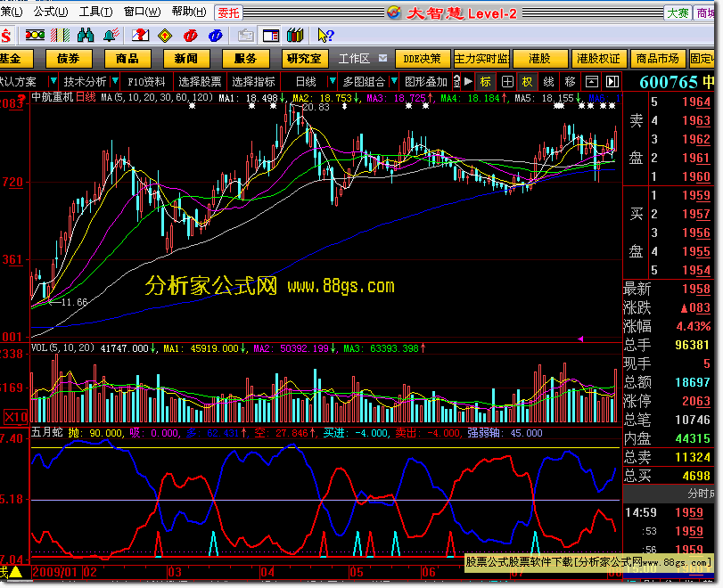Click the F10资料 button
The image size is (723, 588).
tap(146, 82)
